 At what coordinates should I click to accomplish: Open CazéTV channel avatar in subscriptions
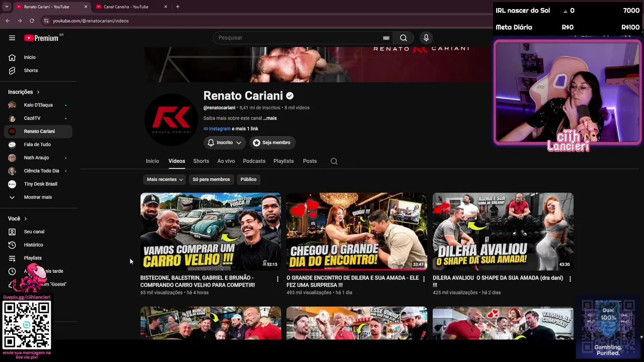(12, 118)
